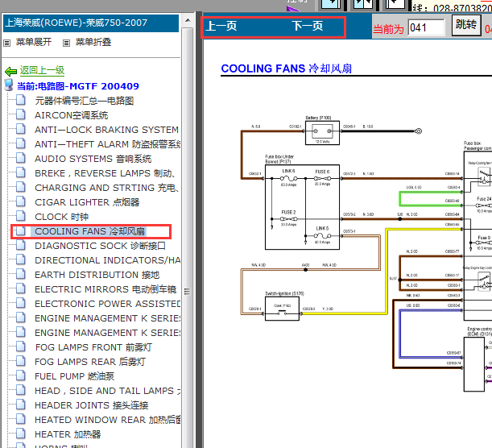Expand all menus via 菜单展开 text
This screenshot has width=492, height=448.
(34, 42)
